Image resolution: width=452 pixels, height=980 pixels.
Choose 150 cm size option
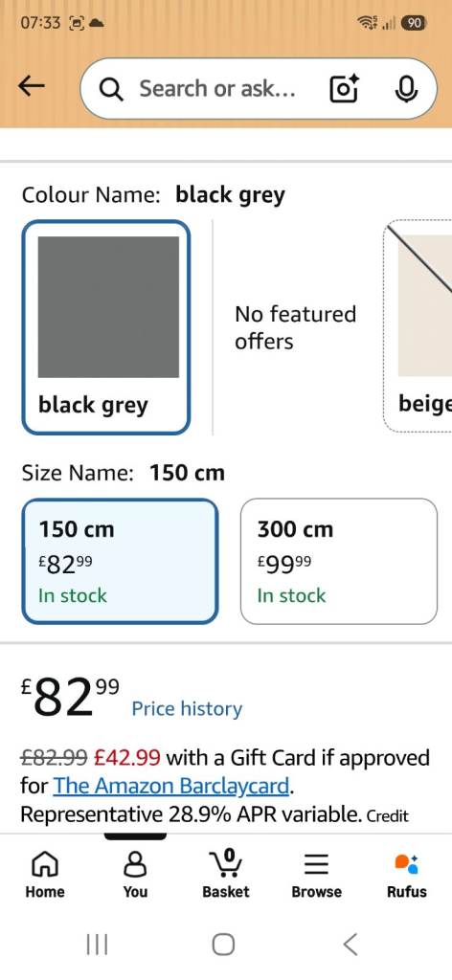120,561
